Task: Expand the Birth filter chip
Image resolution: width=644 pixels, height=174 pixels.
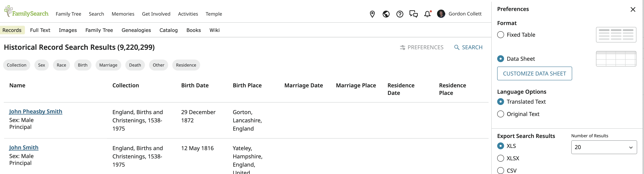Action: (x=83, y=65)
